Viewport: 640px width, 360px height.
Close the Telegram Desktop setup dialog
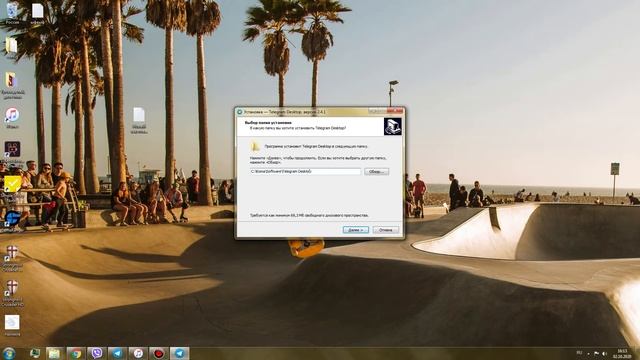click(x=395, y=111)
